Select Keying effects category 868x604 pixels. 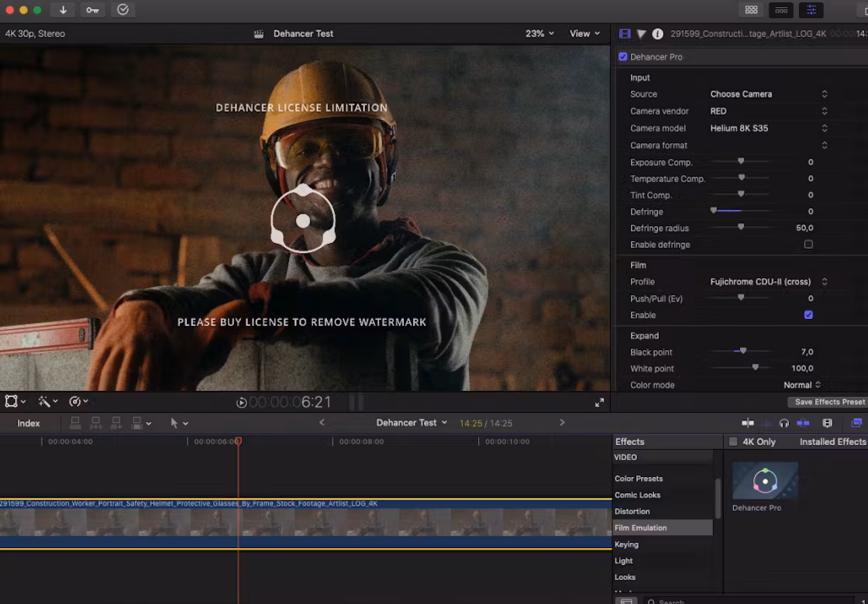coord(626,544)
